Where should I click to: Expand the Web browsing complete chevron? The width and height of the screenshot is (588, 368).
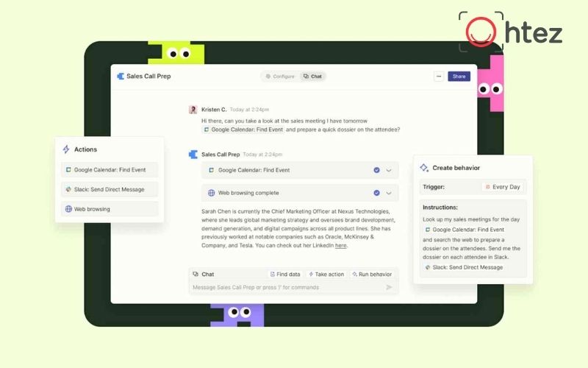click(389, 193)
